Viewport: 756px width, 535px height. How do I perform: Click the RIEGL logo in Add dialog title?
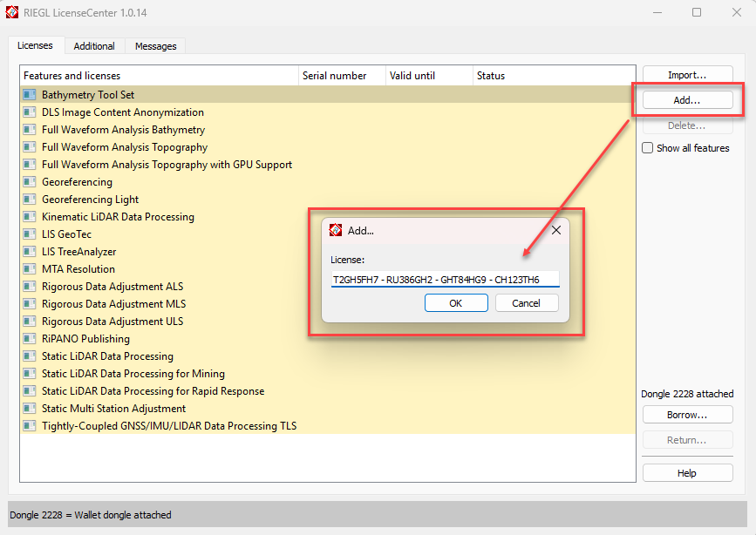point(335,231)
